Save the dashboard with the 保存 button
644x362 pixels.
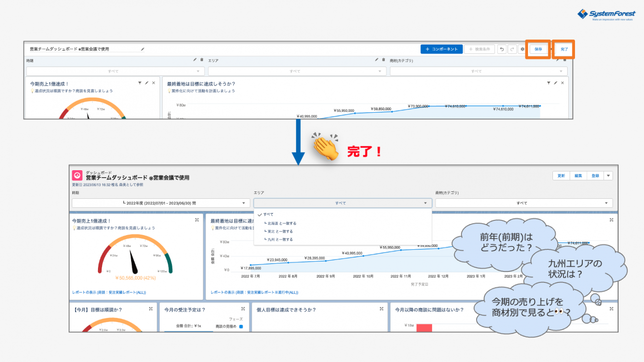[538, 49]
